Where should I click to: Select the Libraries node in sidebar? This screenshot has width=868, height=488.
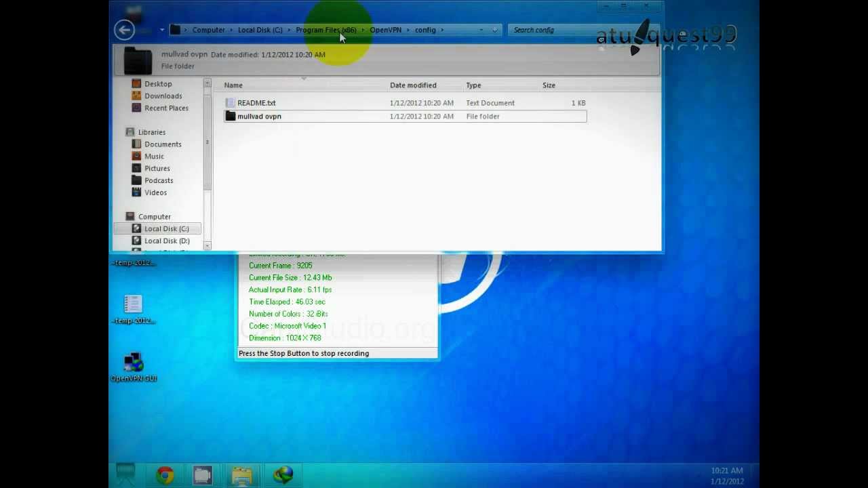(x=151, y=132)
